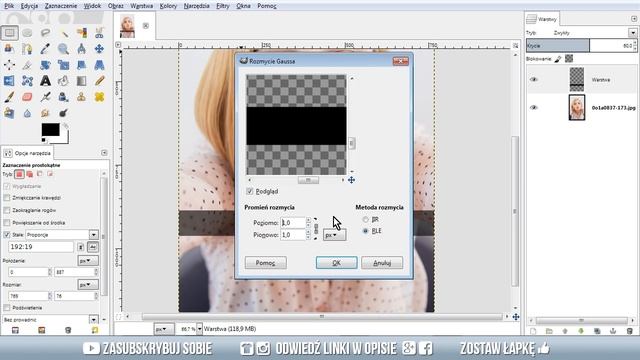Viewport: 640px width, 360px height.
Task: Select the Bucket Fill tool
Action: 63,81
